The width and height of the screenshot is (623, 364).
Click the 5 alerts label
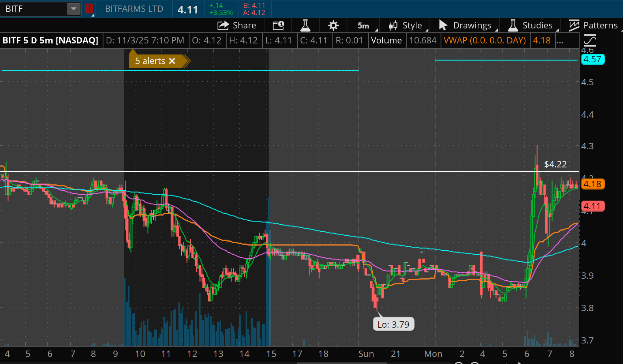tap(150, 61)
